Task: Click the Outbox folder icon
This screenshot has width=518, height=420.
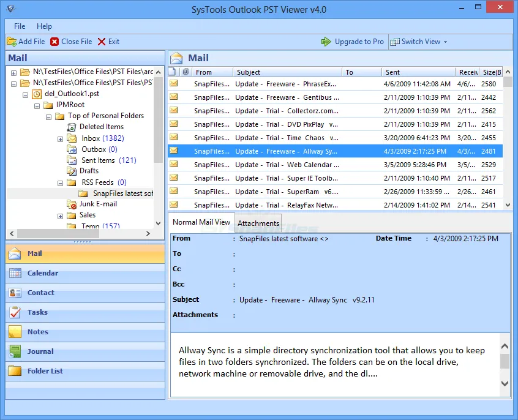Action: (x=72, y=149)
